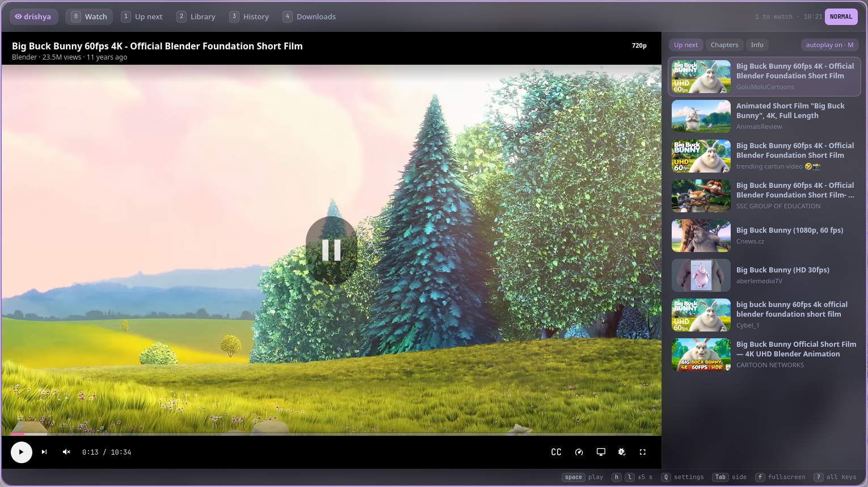The image size is (868, 487).
Task: Click the "1 to watch" status text
Action: 774,17
